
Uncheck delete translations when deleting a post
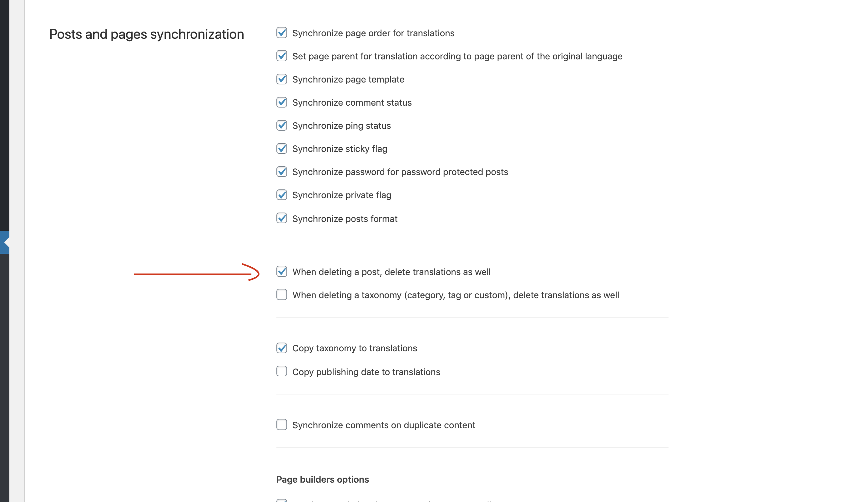click(x=281, y=271)
